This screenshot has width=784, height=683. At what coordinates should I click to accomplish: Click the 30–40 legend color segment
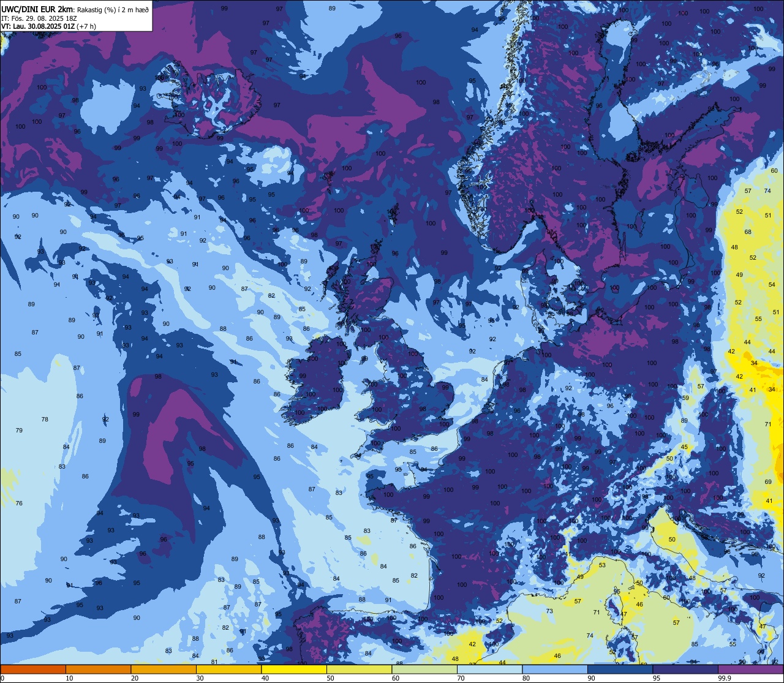pos(228,669)
